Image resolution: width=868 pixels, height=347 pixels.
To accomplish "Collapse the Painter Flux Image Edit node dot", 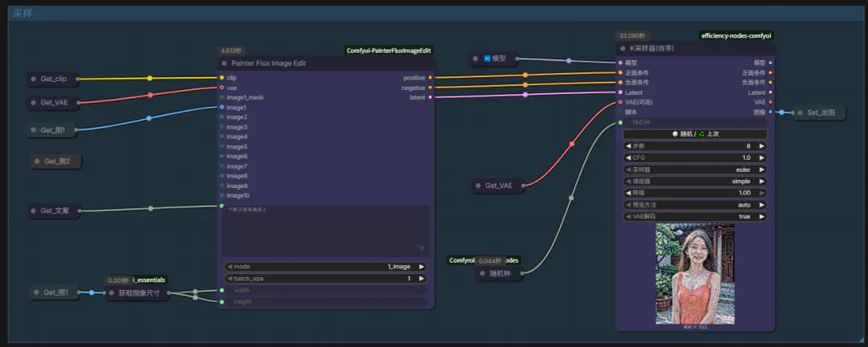I will pos(224,63).
